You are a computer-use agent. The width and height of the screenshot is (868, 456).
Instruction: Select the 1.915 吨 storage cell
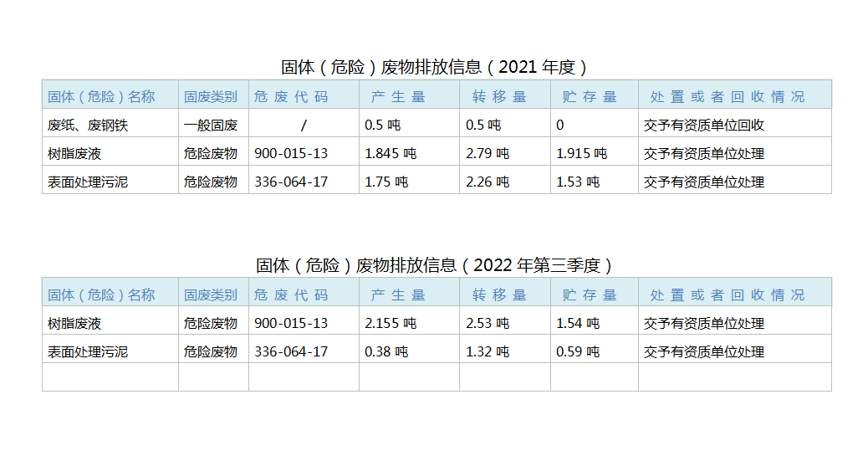click(581, 154)
